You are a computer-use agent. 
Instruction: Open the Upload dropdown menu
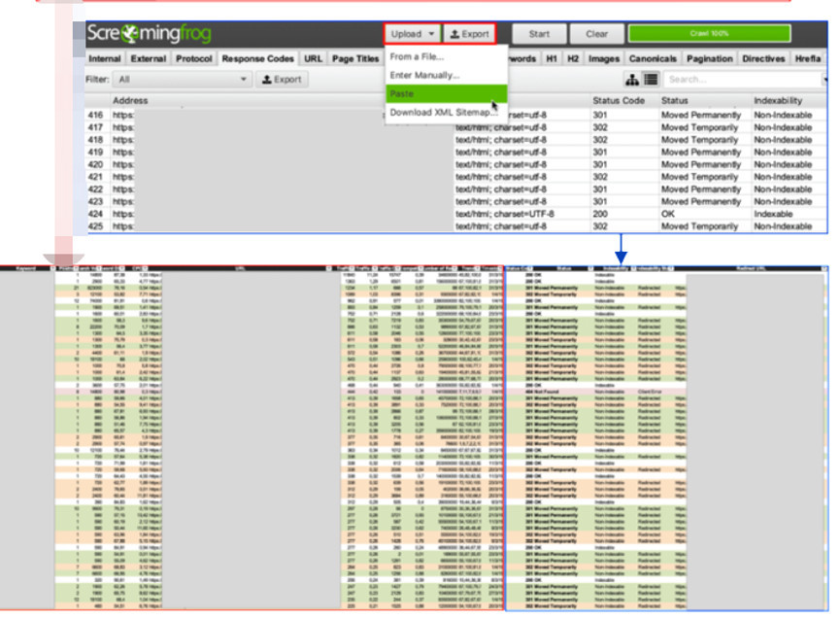[413, 34]
